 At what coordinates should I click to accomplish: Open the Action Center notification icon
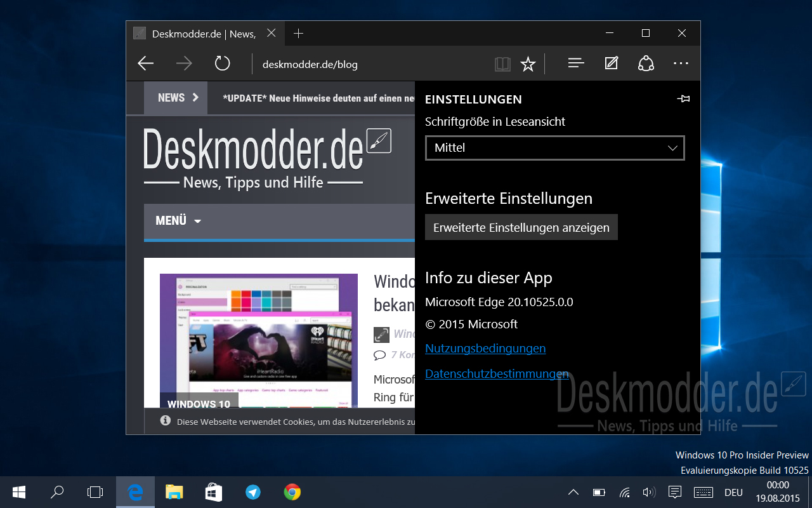tap(675, 492)
